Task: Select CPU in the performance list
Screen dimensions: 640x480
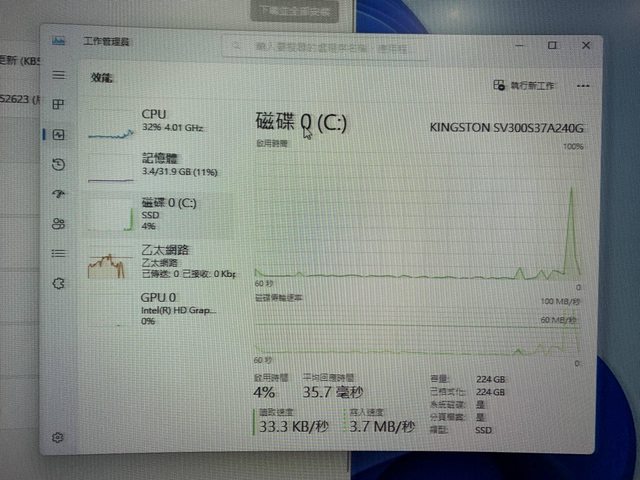Action: [x=160, y=122]
